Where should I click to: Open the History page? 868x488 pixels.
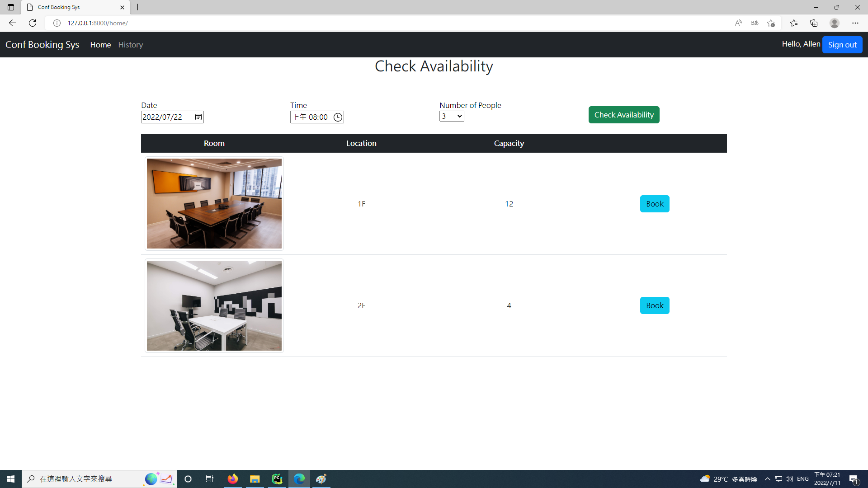click(131, 45)
